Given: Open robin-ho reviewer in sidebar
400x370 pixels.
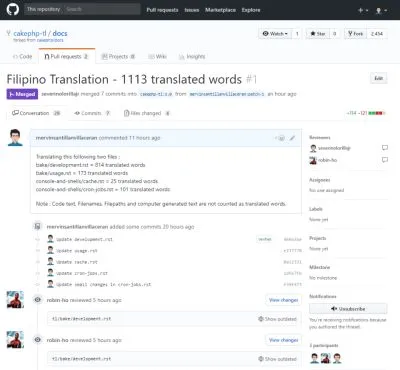Looking at the screenshot, I should [x=327, y=160].
